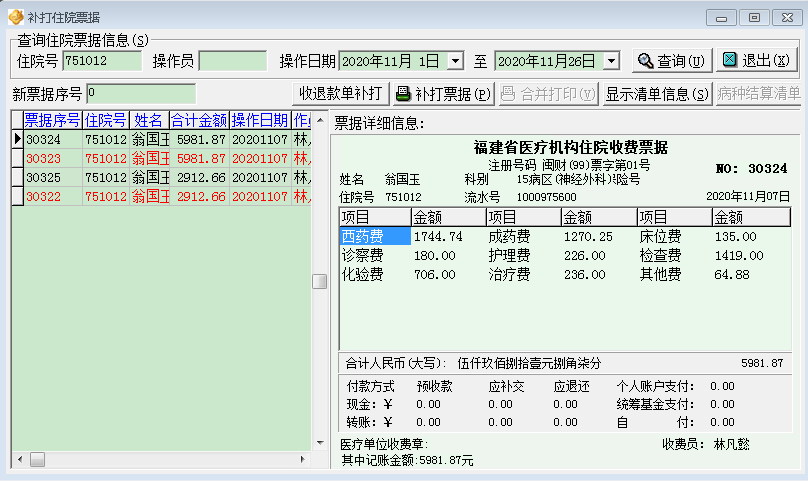Viewport: 808px width, 481px height.
Task: Click the 1419.00 amount for 检查费
Action: click(x=739, y=256)
